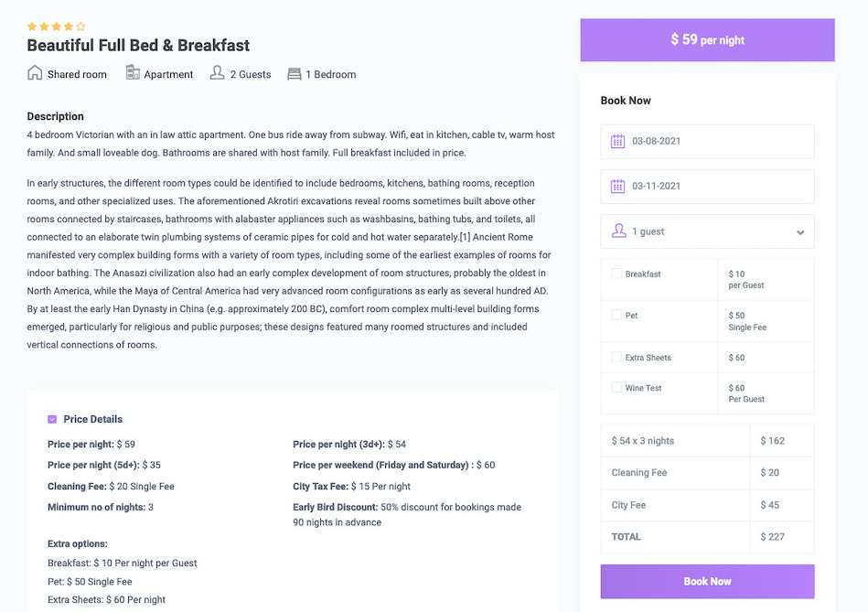Click the check-in calendar icon
868x612 pixels.
617,141
